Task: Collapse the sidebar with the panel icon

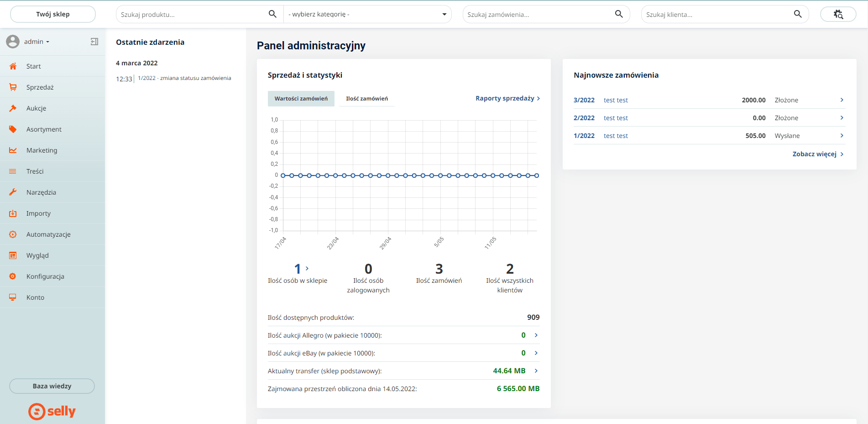Action: (94, 42)
